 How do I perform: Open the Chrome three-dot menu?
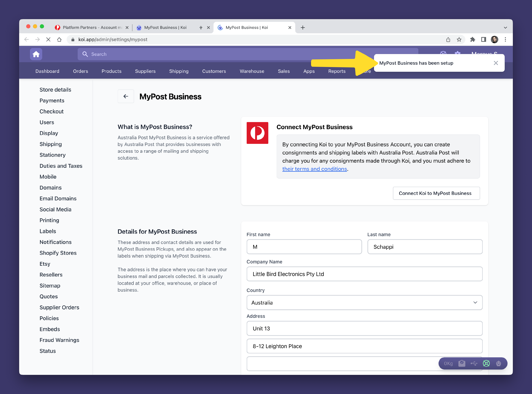pos(505,40)
